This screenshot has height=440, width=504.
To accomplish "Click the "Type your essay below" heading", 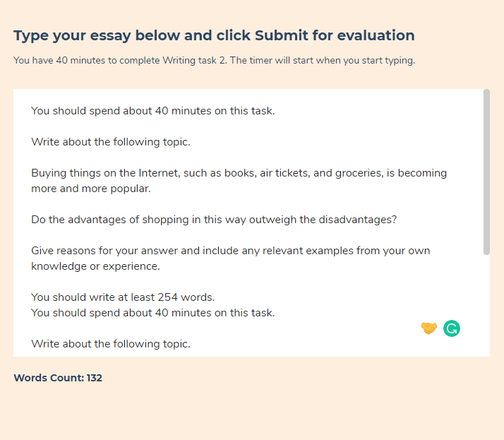I will click(x=214, y=35).
